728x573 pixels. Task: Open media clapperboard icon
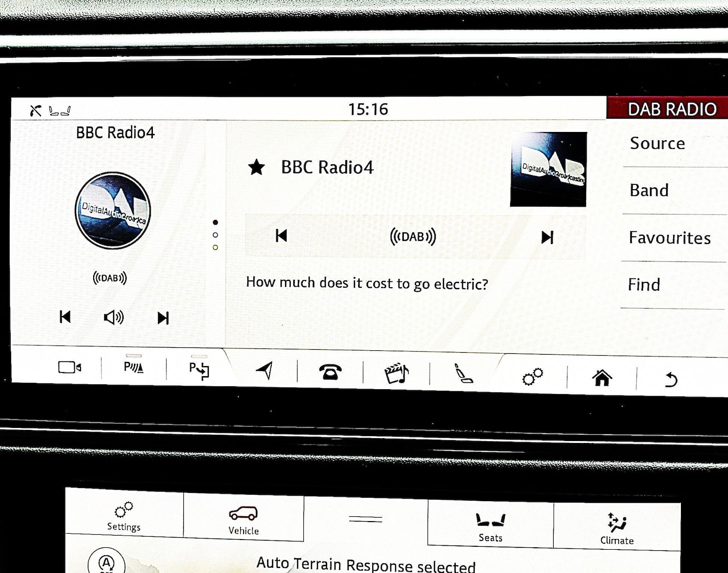click(x=397, y=374)
